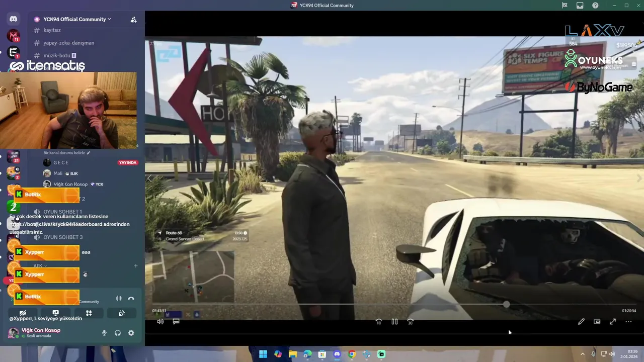Go to previous media arrow on left edge

149,178
